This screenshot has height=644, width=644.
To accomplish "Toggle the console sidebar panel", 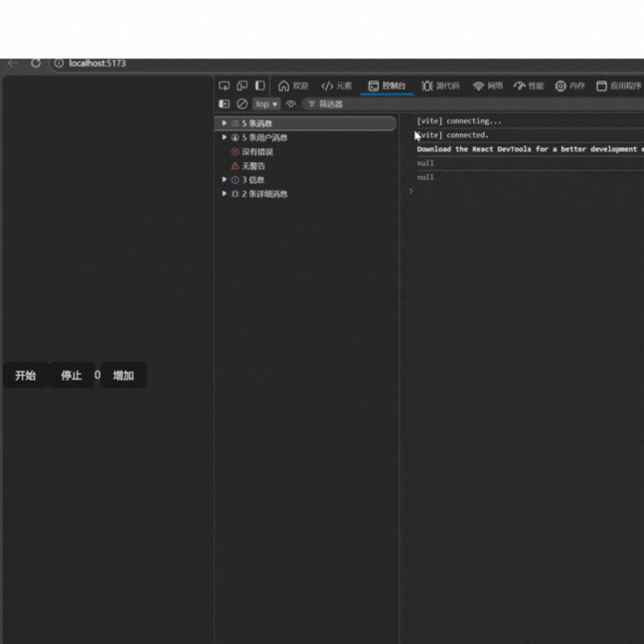I will coord(225,104).
